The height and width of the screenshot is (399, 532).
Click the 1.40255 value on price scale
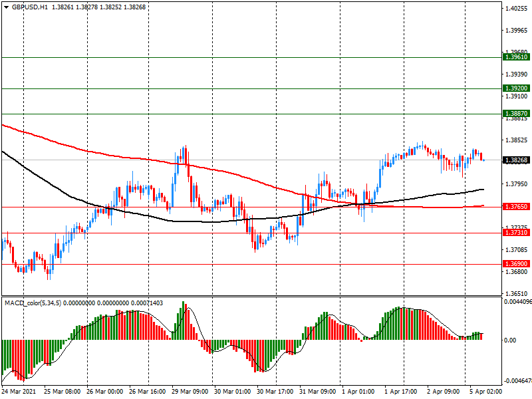point(515,9)
